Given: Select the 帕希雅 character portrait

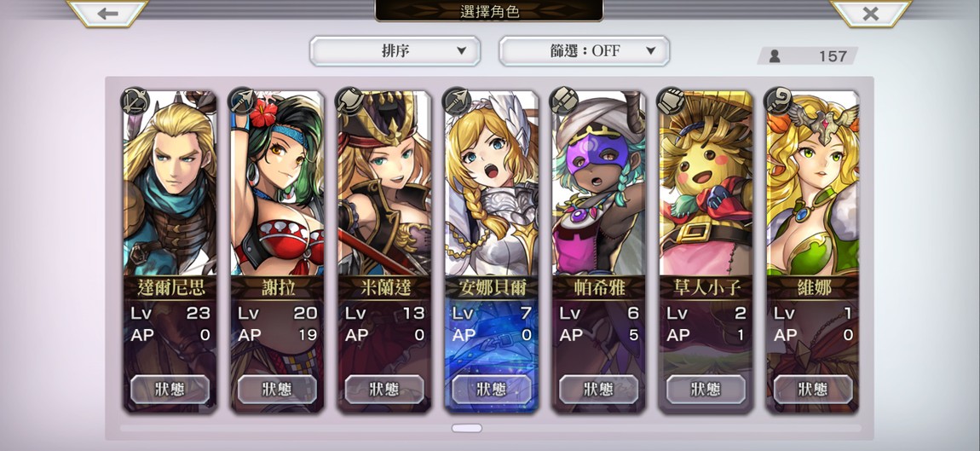Looking at the screenshot, I should tap(599, 184).
